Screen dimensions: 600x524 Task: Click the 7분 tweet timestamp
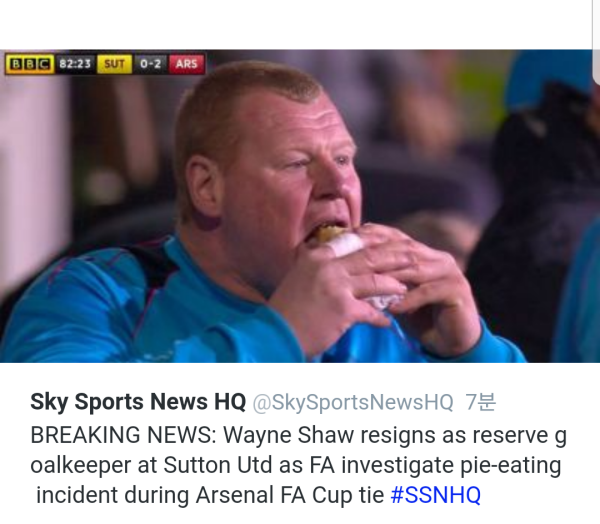pyautogui.click(x=481, y=402)
